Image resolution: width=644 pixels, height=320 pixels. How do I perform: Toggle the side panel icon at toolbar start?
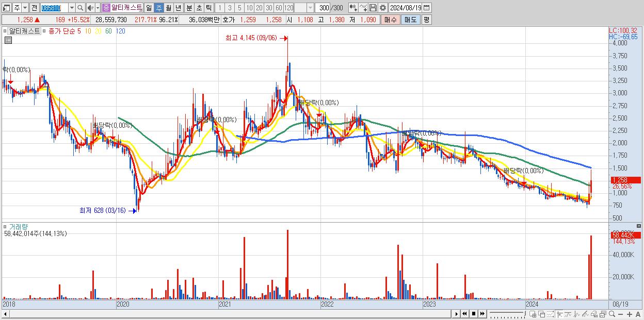point(7,8)
